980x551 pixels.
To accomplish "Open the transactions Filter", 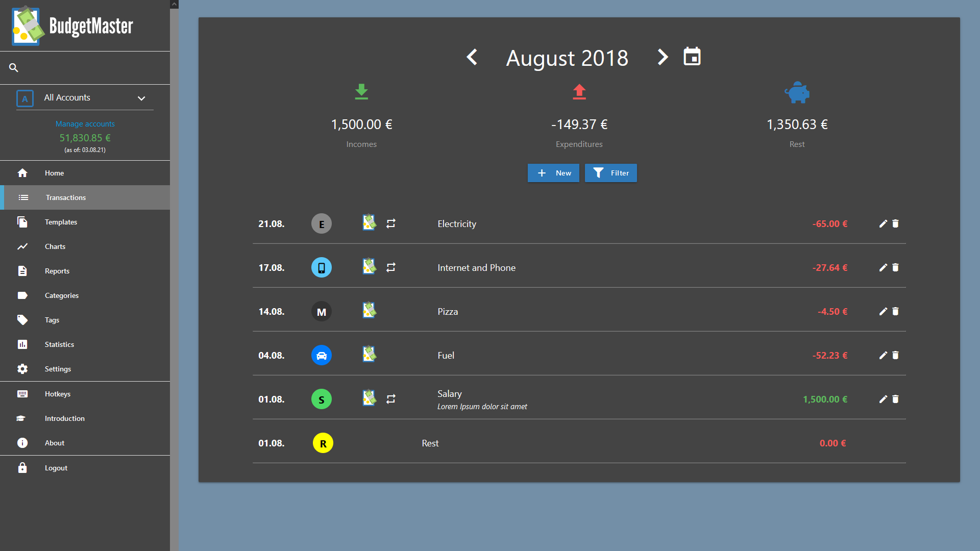I will (x=610, y=173).
